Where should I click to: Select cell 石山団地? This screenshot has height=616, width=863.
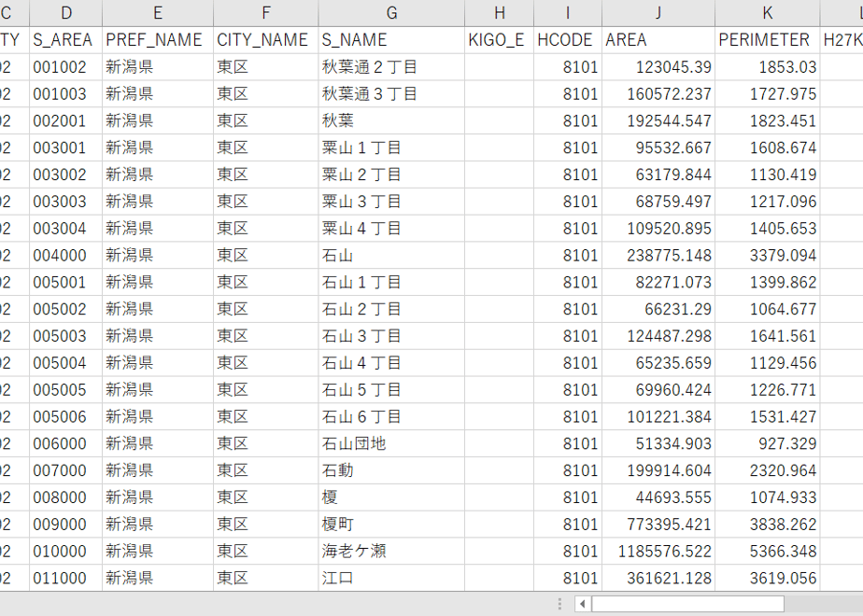(x=391, y=444)
